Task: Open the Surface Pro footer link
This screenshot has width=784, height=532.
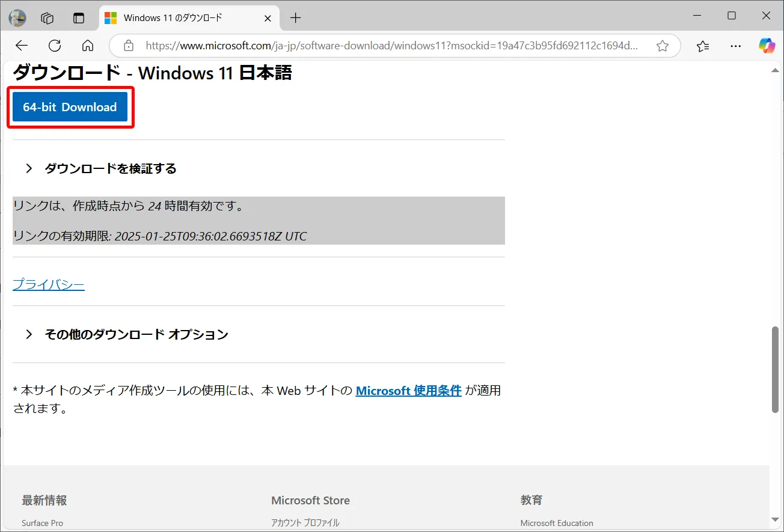Action: click(x=42, y=523)
